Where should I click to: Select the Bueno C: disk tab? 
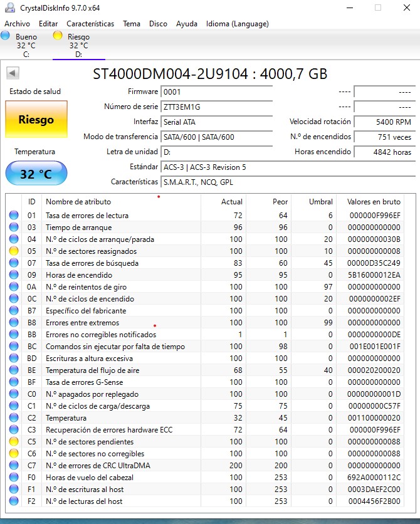tap(26, 45)
